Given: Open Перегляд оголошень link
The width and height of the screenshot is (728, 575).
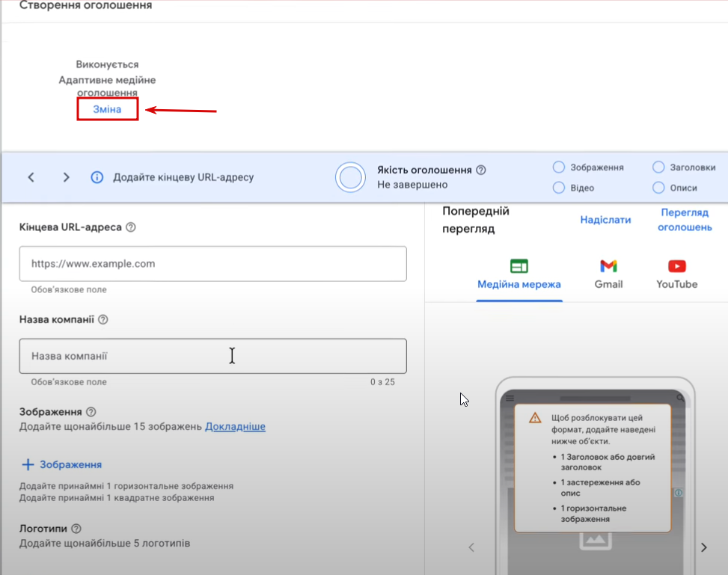Looking at the screenshot, I should tap(685, 220).
